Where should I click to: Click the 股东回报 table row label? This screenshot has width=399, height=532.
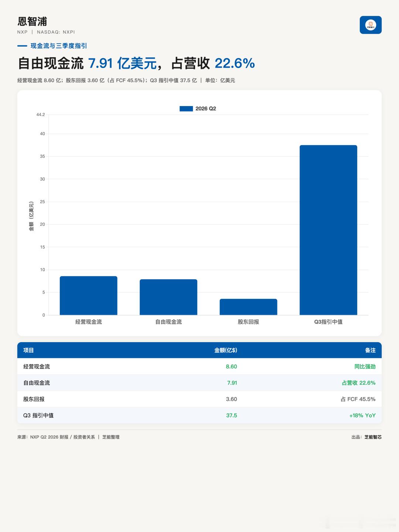click(34, 399)
